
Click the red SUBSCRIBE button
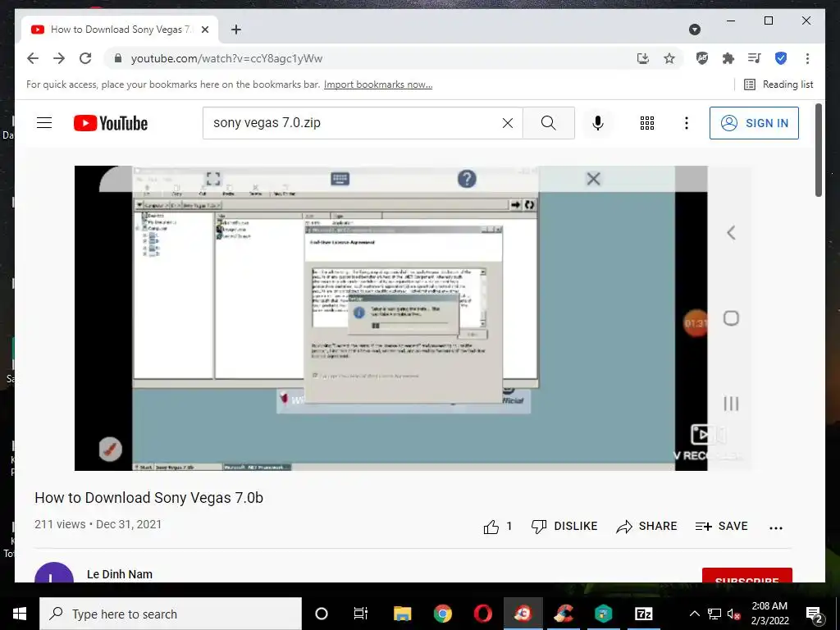[x=746, y=575]
